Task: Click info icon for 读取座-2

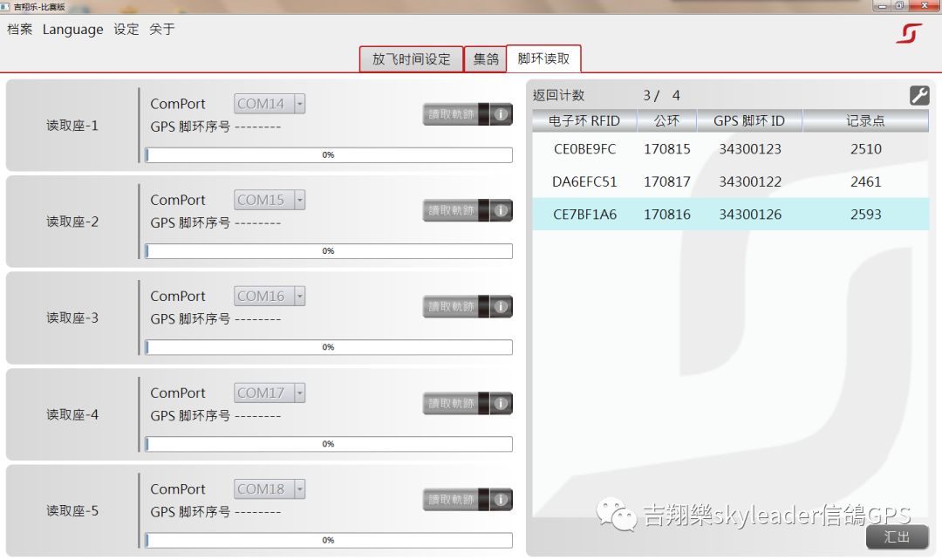Action: (501, 210)
